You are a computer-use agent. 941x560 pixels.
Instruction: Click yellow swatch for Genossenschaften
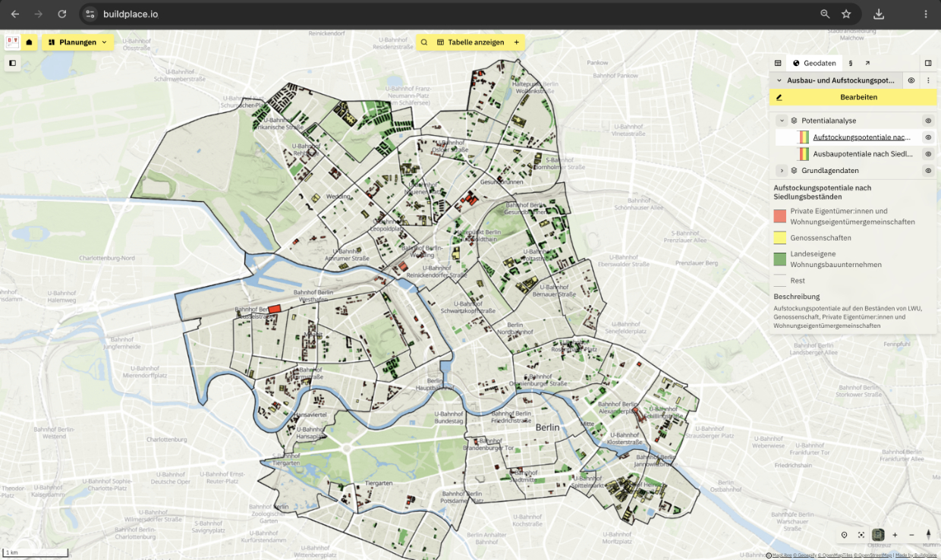[779, 238]
